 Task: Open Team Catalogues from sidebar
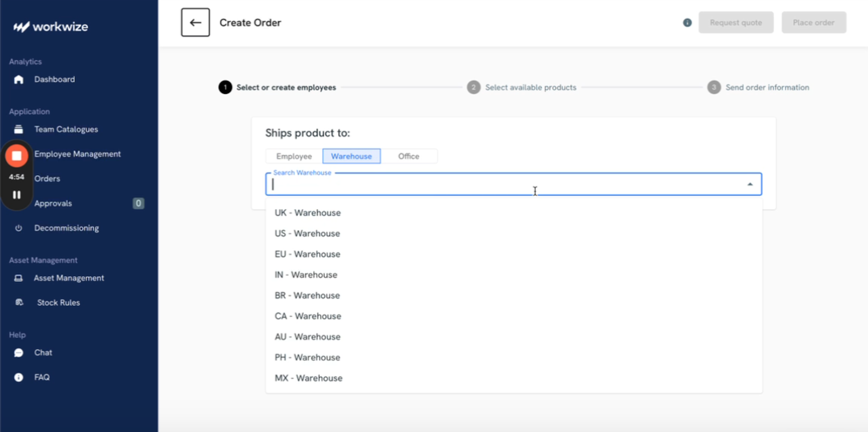click(66, 130)
